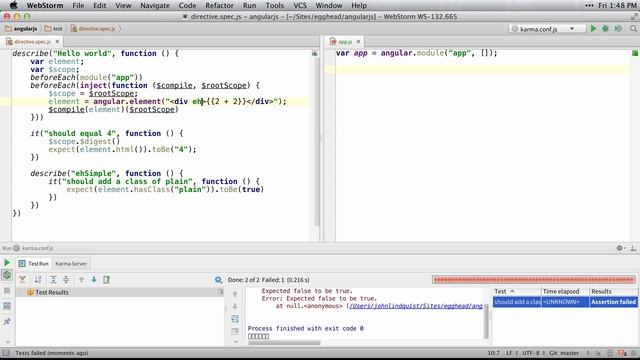Click the down-arrow icon beside the console output
Screen dimensions: 640x360
(235, 306)
